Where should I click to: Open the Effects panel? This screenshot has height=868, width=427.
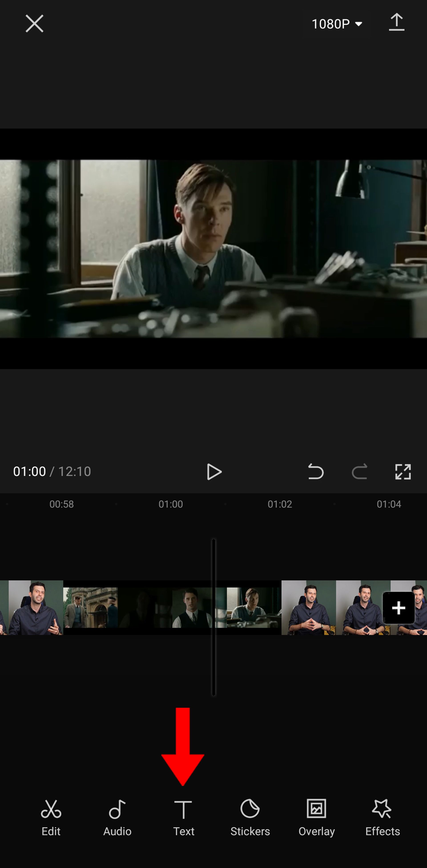(382, 817)
